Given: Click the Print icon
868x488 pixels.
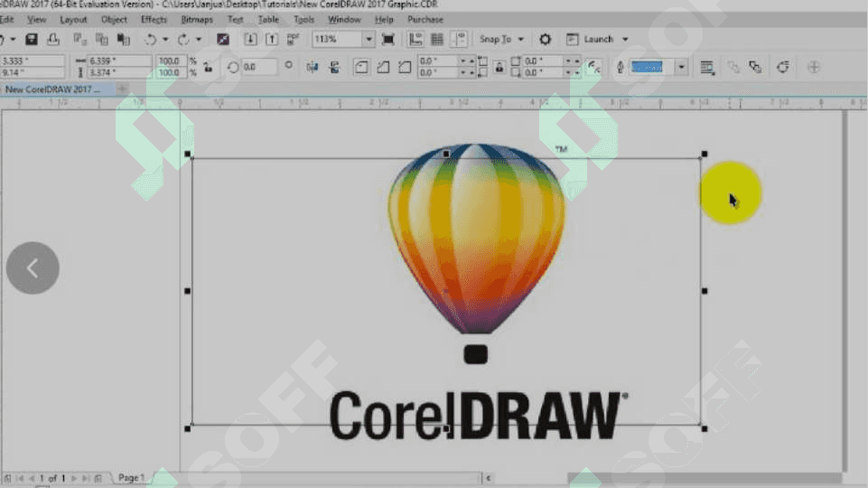Looking at the screenshot, I should click(x=53, y=40).
